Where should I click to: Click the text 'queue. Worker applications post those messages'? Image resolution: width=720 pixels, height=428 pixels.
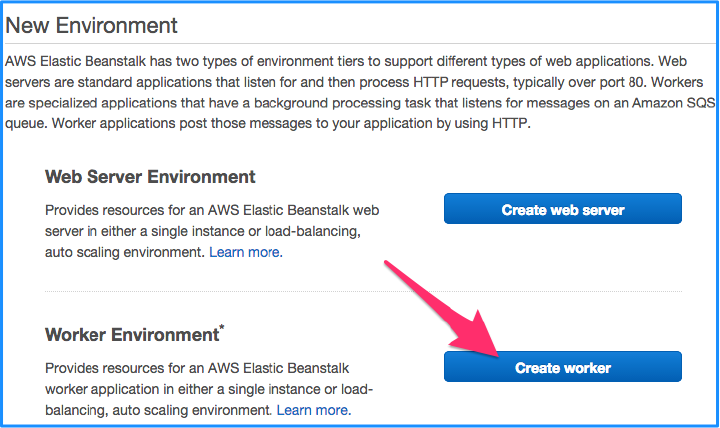158,123
